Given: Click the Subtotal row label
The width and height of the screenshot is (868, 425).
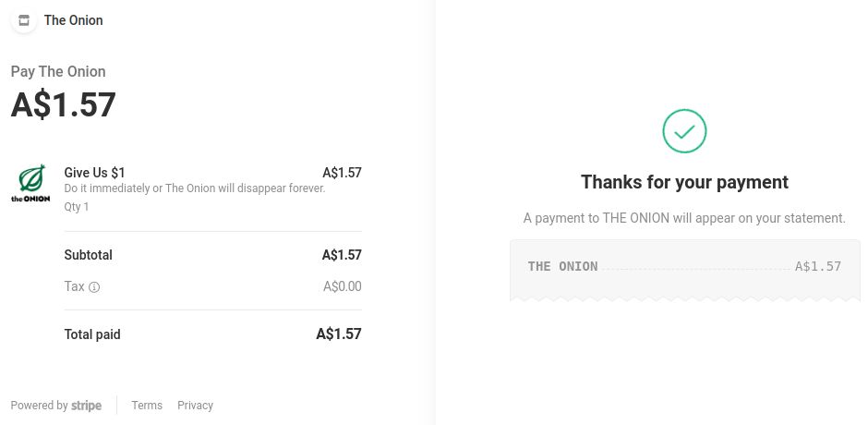Looking at the screenshot, I should 88,255.
